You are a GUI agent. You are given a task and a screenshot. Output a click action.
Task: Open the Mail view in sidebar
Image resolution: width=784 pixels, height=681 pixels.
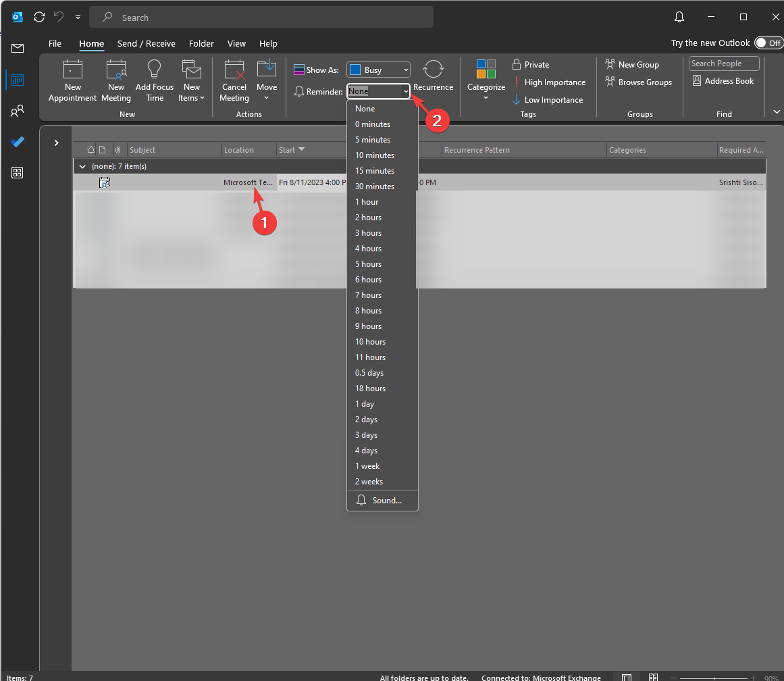pos(18,48)
